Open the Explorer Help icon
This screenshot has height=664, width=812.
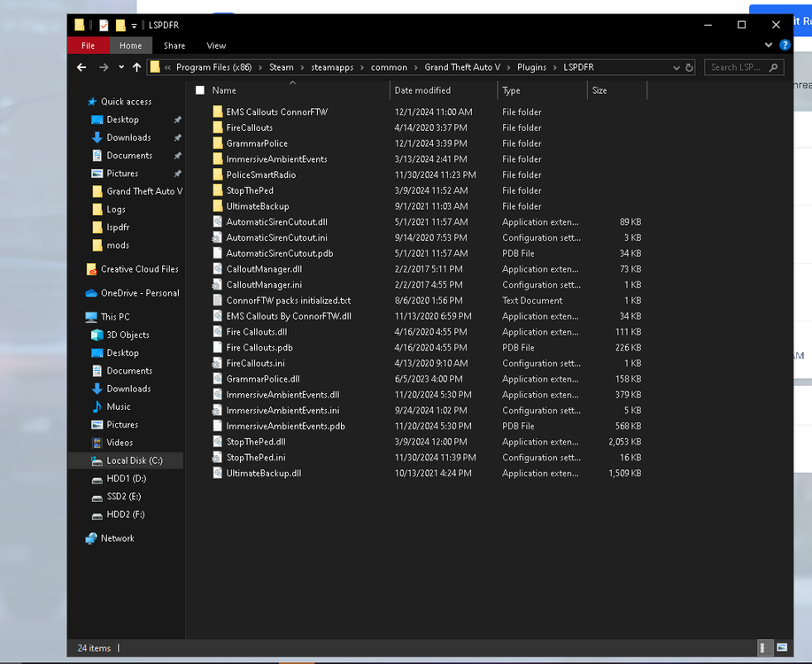pyautogui.click(x=785, y=45)
